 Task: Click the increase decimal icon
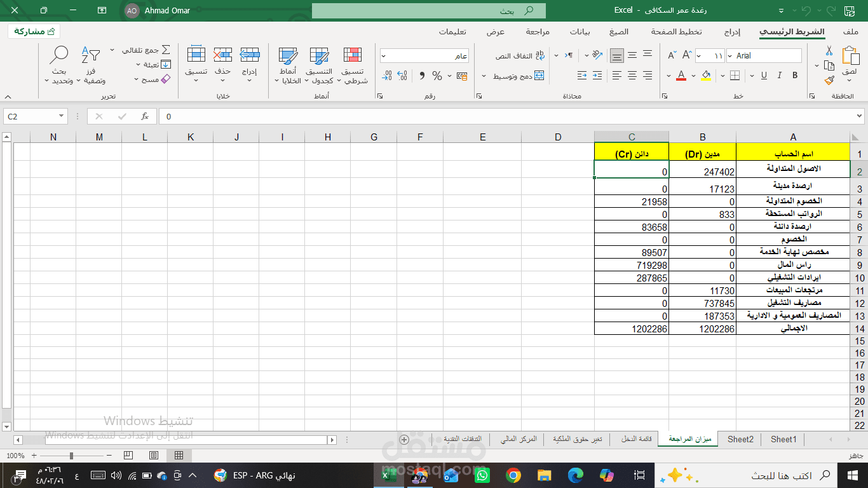tap(402, 76)
